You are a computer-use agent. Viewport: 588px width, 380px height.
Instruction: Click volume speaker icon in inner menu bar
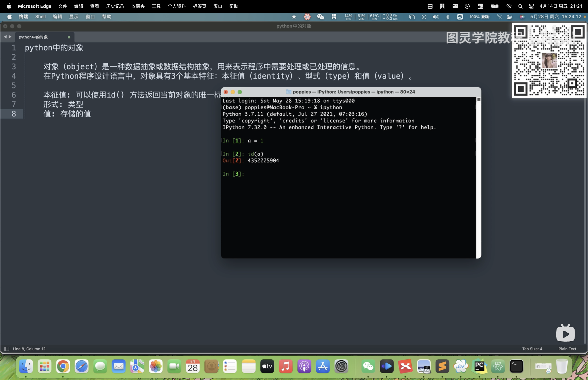coord(436,17)
